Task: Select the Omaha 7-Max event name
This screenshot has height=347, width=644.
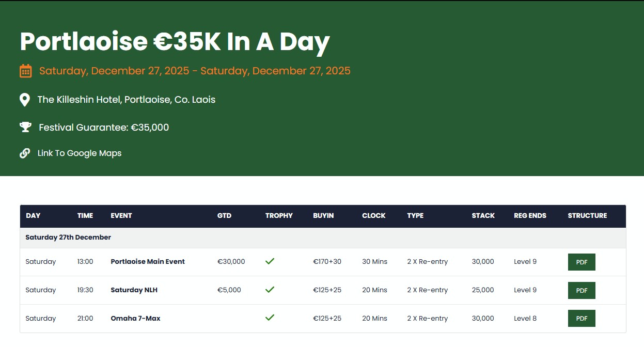Action: (135, 319)
